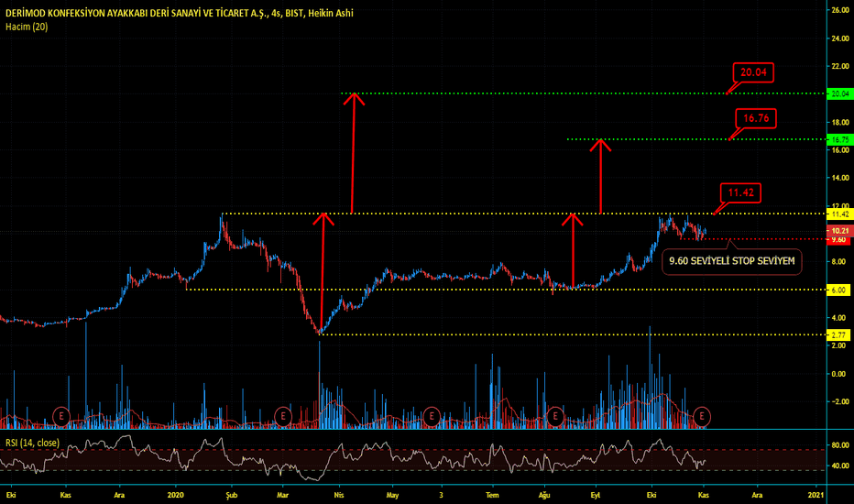Image resolution: width=854 pixels, height=504 pixels.
Task: Click the red 10.21 current price label
Action: coord(840,231)
